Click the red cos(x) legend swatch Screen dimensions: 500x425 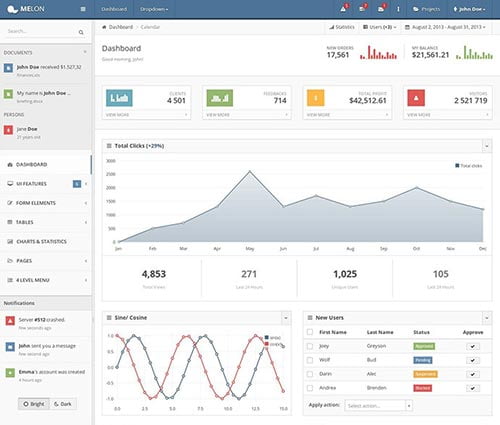(x=267, y=344)
